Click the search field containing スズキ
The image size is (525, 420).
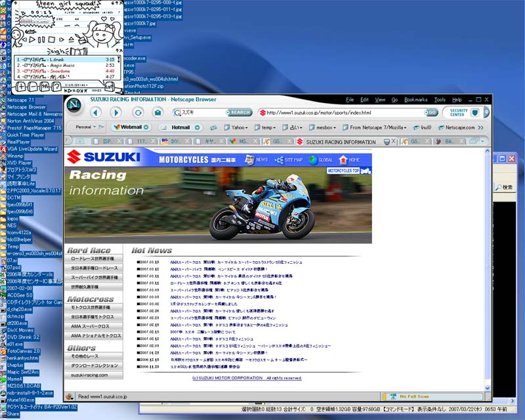click(202, 112)
